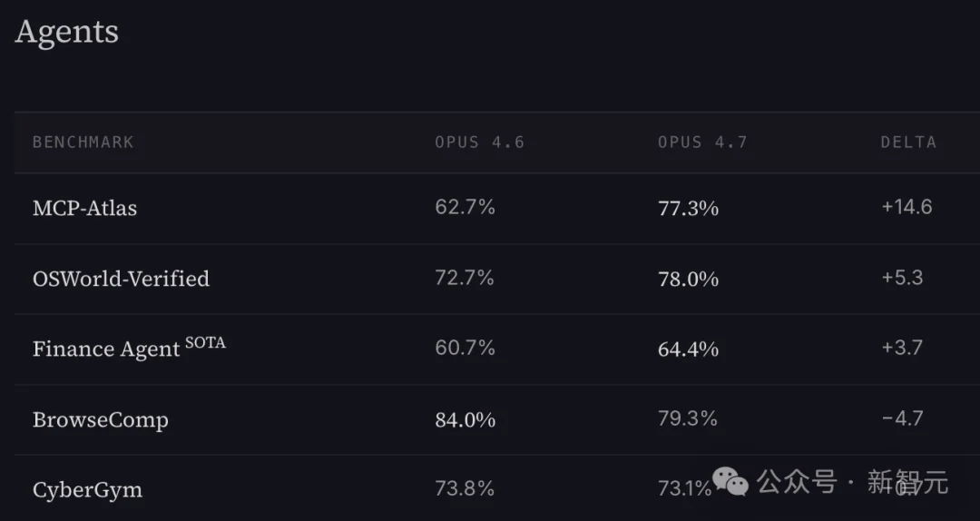Click the −4.7 delta value

[902, 418]
